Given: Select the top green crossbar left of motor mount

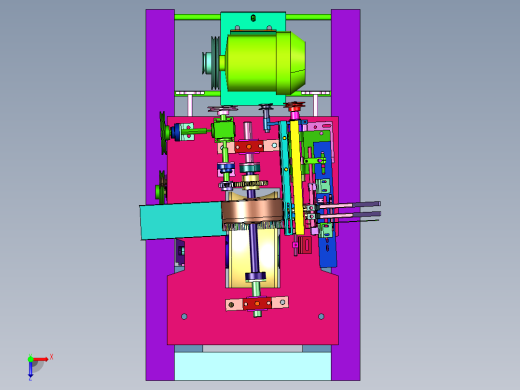Looking at the screenshot, I should coord(197,17).
